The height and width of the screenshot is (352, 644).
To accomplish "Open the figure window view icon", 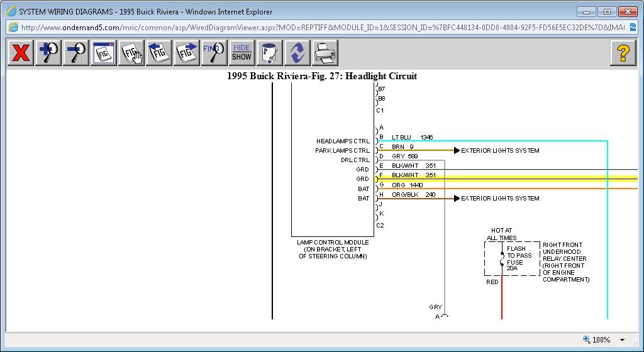I will (103, 53).
